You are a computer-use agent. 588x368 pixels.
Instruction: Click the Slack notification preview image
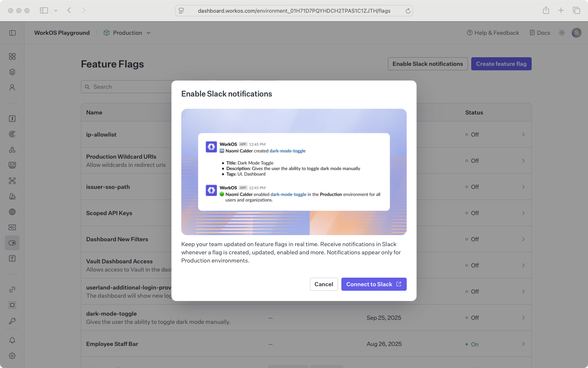point(294,172)
